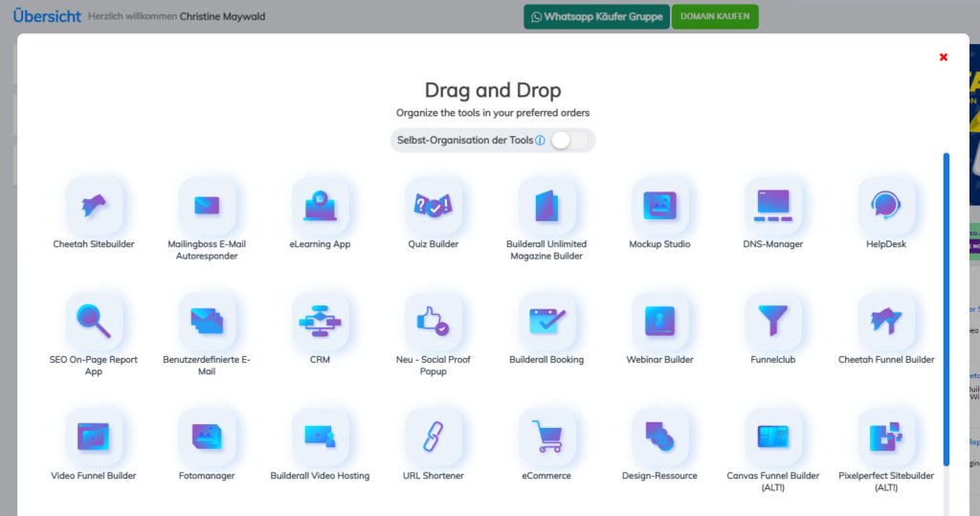Open the CRM flowchart icon
Viewport: 980px width, 516px height.
tap(320, 321)
